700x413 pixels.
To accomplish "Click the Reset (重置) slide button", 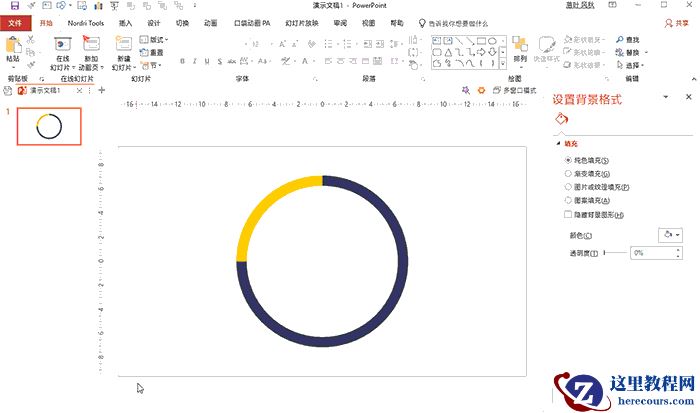I will pyautogui.click(x=152, y=52).
